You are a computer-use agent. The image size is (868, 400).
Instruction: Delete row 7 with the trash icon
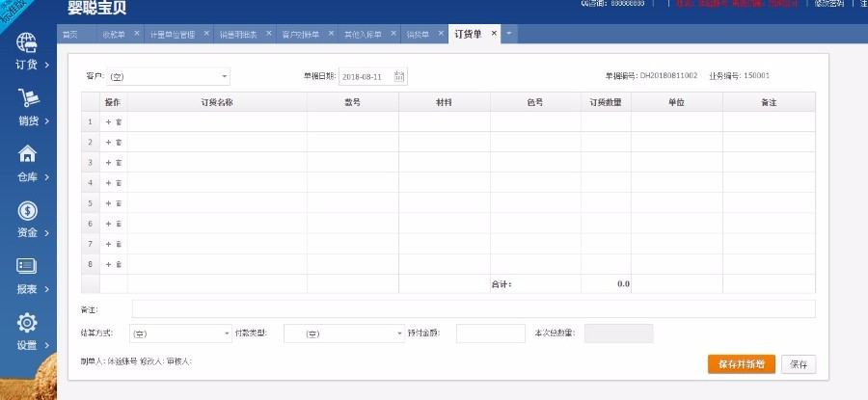point(119,244)
